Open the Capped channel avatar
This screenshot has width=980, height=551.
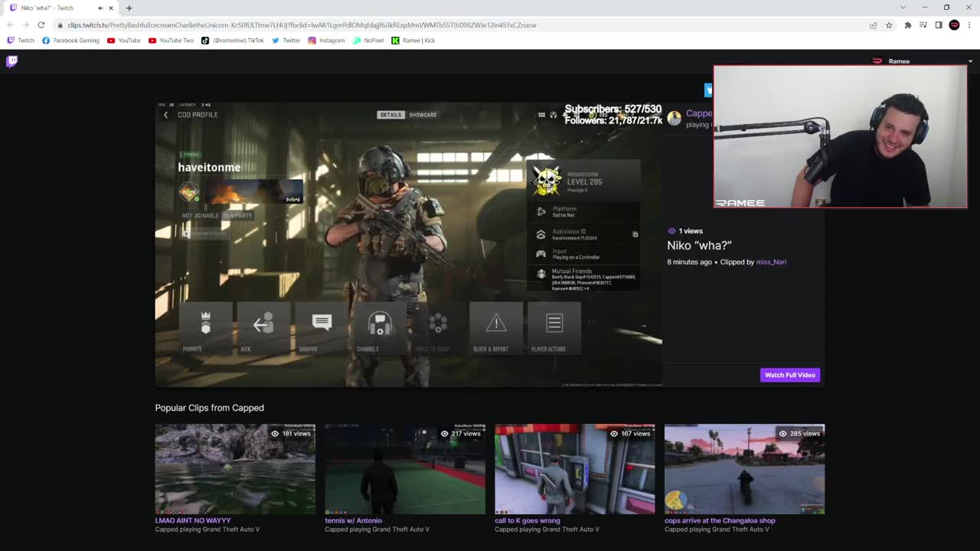(x=674, y=118)
